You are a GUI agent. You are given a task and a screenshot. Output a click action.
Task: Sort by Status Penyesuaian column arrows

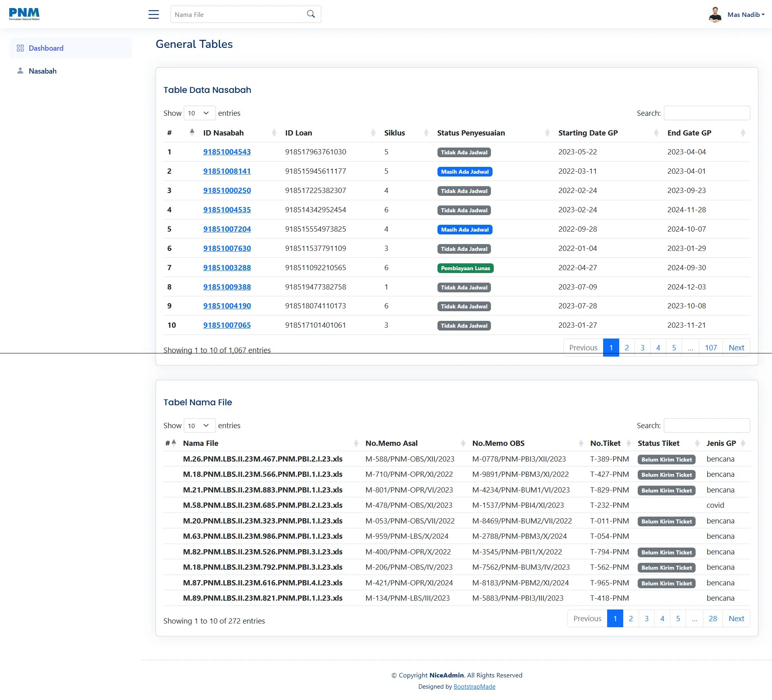547,133
